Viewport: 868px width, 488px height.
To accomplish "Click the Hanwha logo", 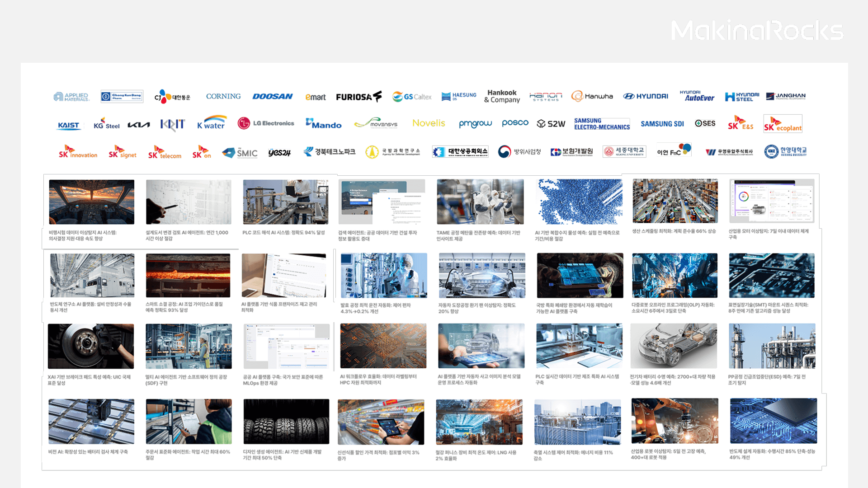I will (x=592, y=96).
